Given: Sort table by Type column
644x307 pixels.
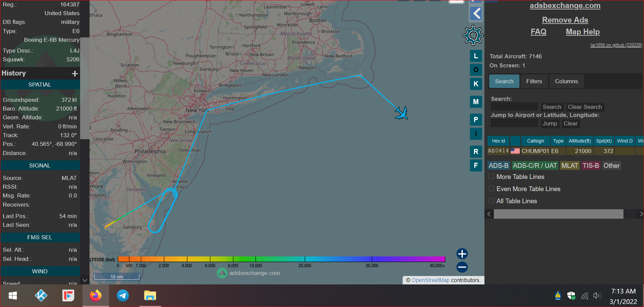Looking at the screenshot, I should click(558, 141).
